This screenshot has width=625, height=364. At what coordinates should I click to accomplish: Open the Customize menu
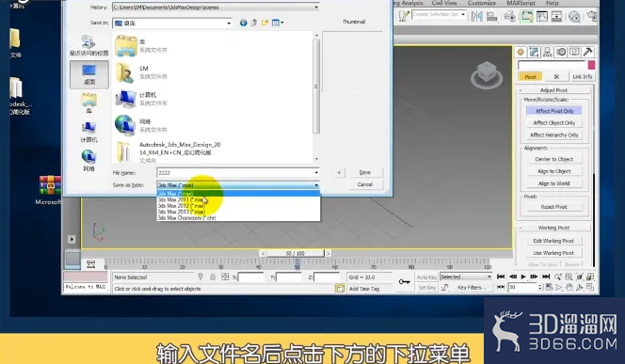tap(482, 3)
